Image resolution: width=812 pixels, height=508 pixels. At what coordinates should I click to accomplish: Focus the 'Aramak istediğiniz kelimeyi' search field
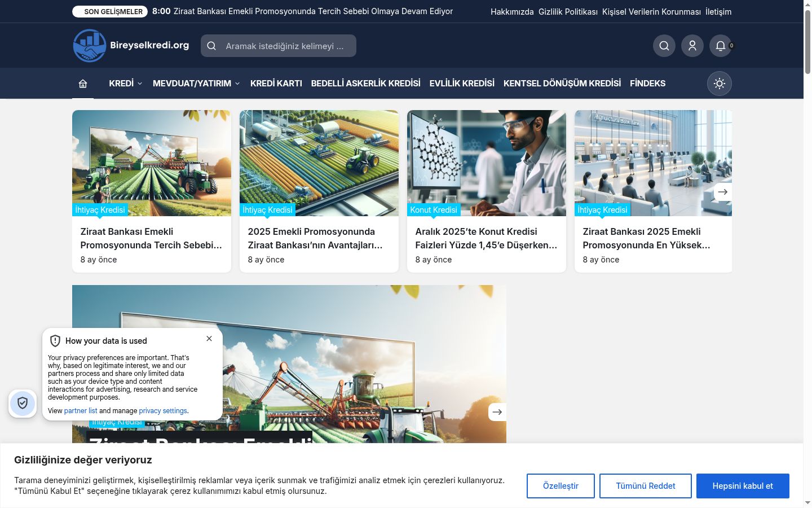click(x=279, y=46)
